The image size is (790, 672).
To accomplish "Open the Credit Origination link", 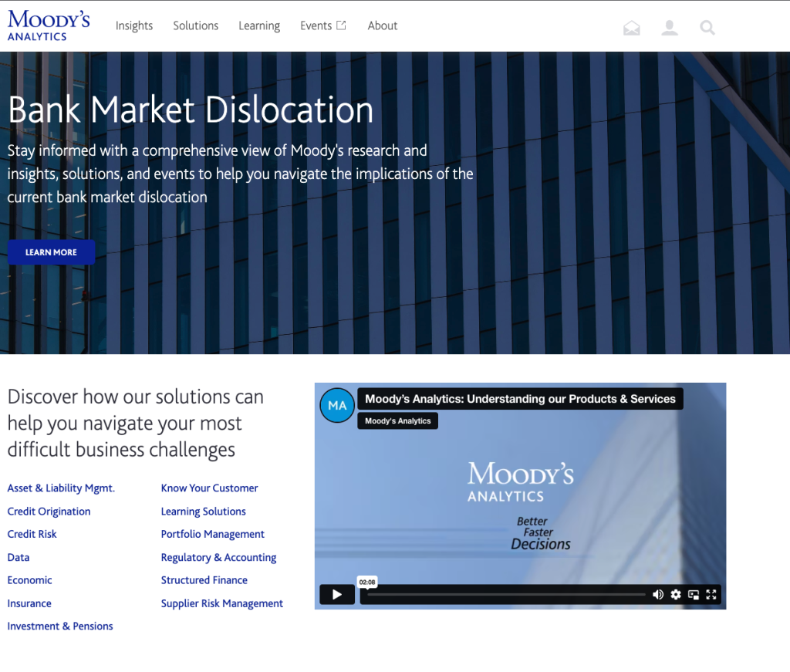I will [49, 512].
